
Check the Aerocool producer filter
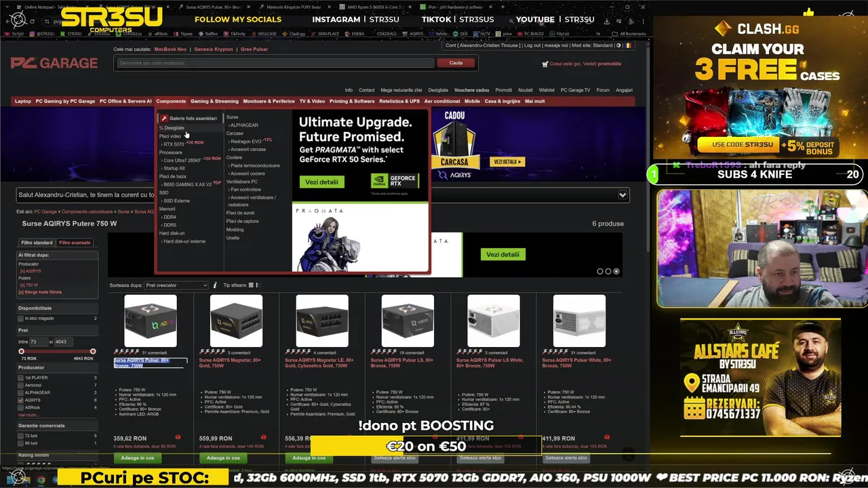tap(20, 385)
